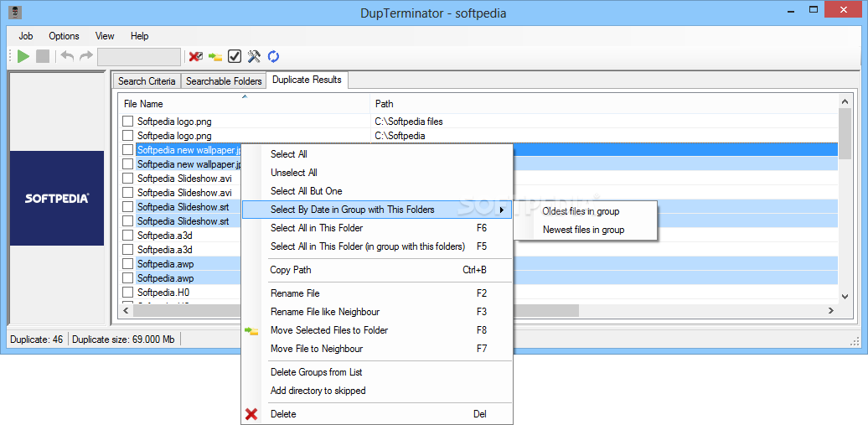Viewport: 868px width, 425px height.
Task: Choose Select All from the context menu
Action: coord(289,154)
